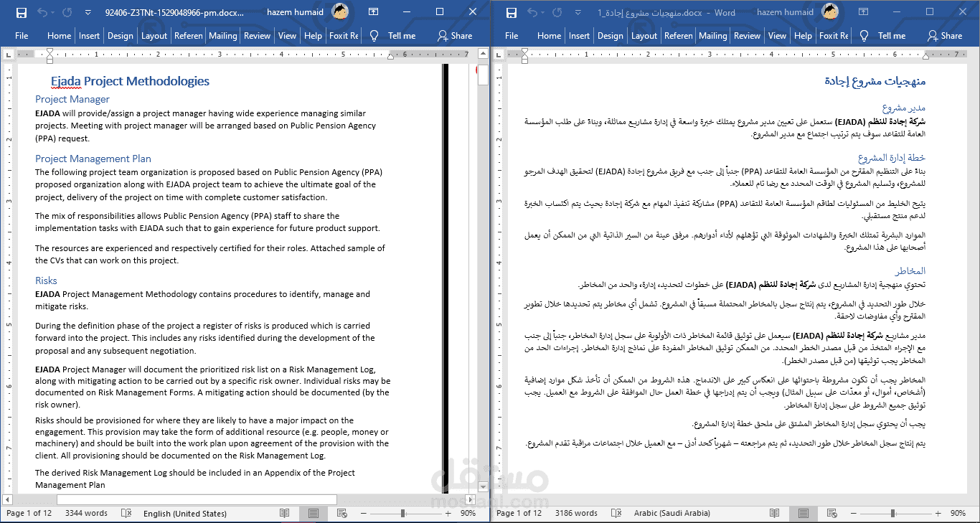Click the Tell me lightbulb in the left window
This screenshot has height=523, width=980.
374,35
